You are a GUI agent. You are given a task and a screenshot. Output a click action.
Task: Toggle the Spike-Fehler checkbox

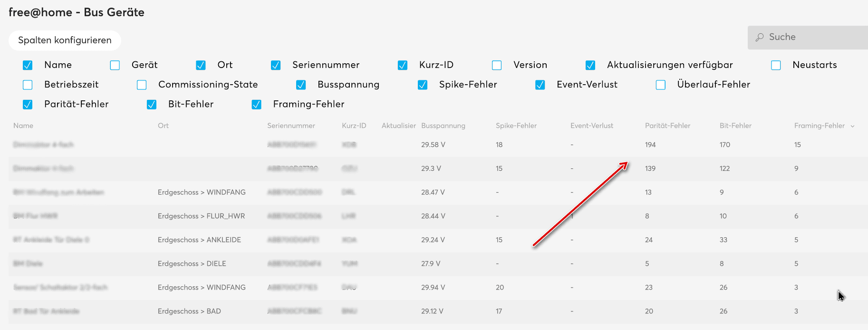coord(423,85)
